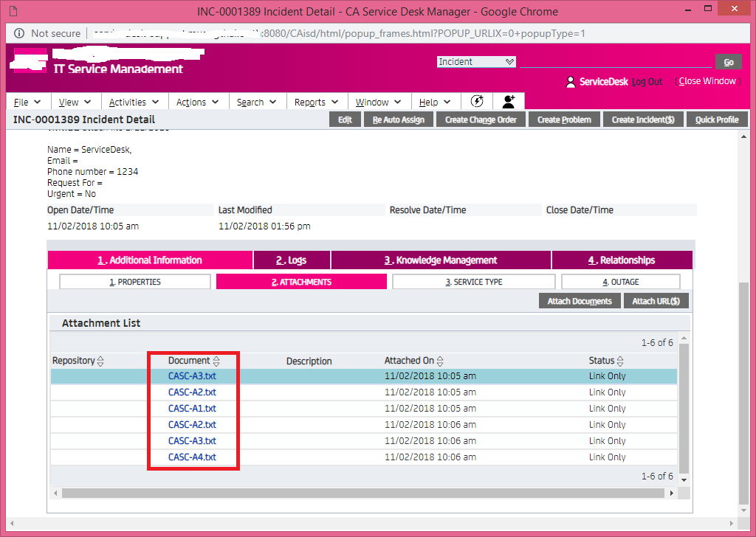Image resolution: width=756 pixels, height=537 pixels.
Task: Select the PROPERTIES sub-tab
Action: [x=135, y=282]
